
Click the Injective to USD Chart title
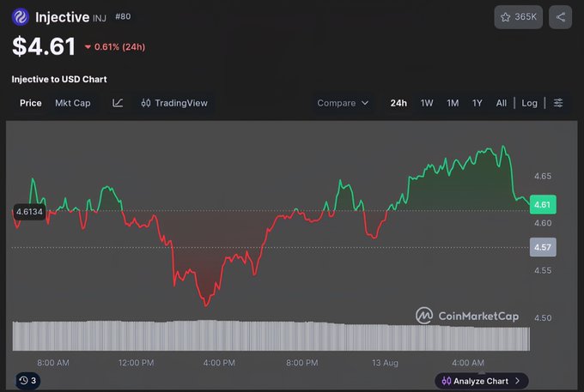pyautogui.click(x=59, y=79)
